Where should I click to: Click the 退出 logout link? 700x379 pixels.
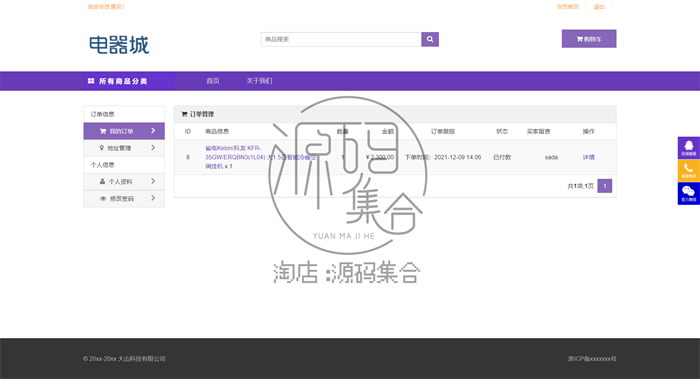(x=599, y=7)
